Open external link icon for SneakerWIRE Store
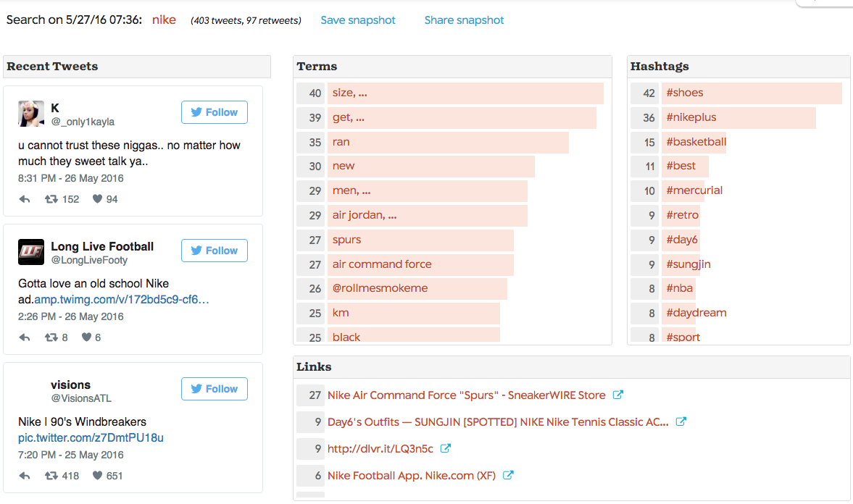 [617, 395]
